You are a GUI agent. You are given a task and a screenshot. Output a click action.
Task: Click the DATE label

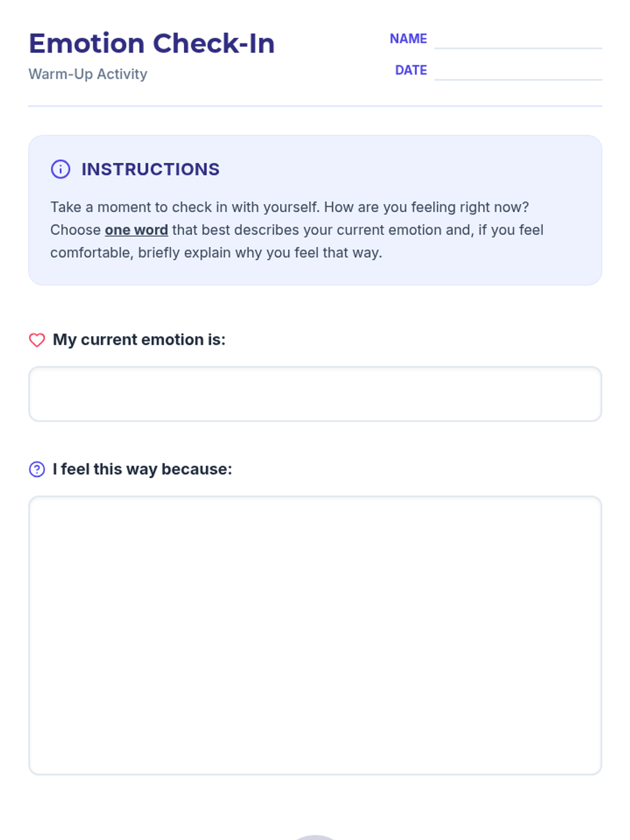(x=411, y=70)
